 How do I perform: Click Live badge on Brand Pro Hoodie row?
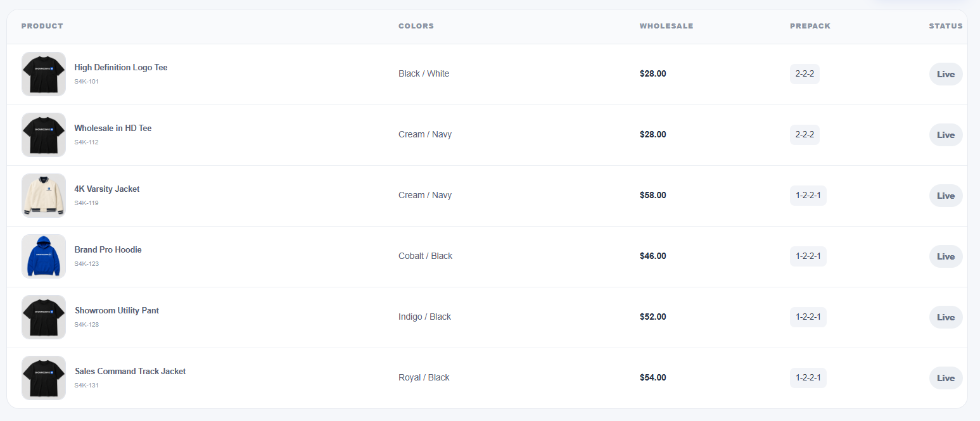point(946,256)
